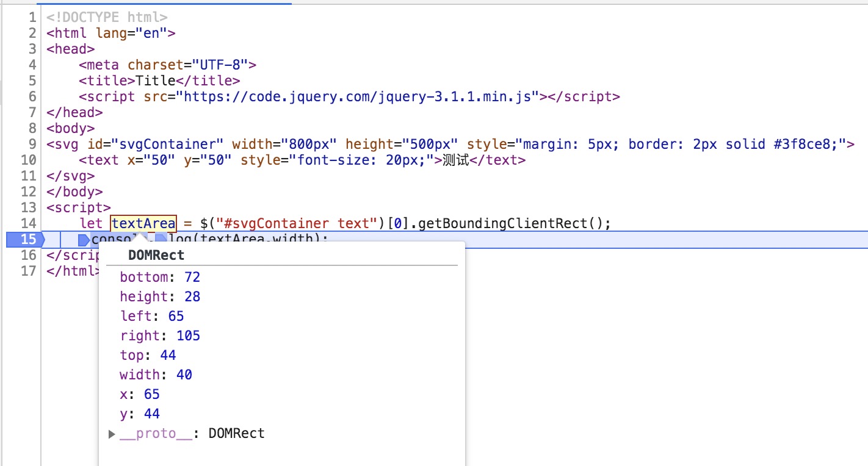Image resolution: width=868 pixels, height=466 pixels.
Task: Remove the breakpoint marker on line 15
Action: point(24,239)
